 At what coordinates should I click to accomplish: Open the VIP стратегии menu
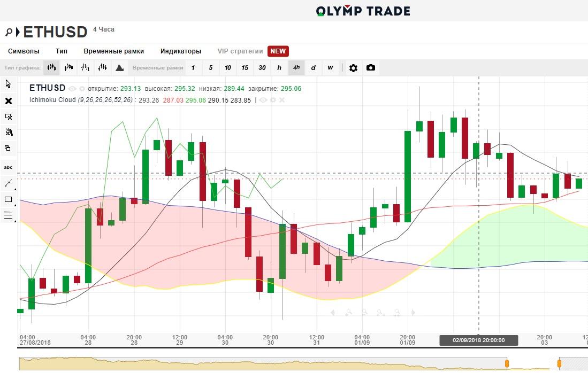(x=240, y=51)
